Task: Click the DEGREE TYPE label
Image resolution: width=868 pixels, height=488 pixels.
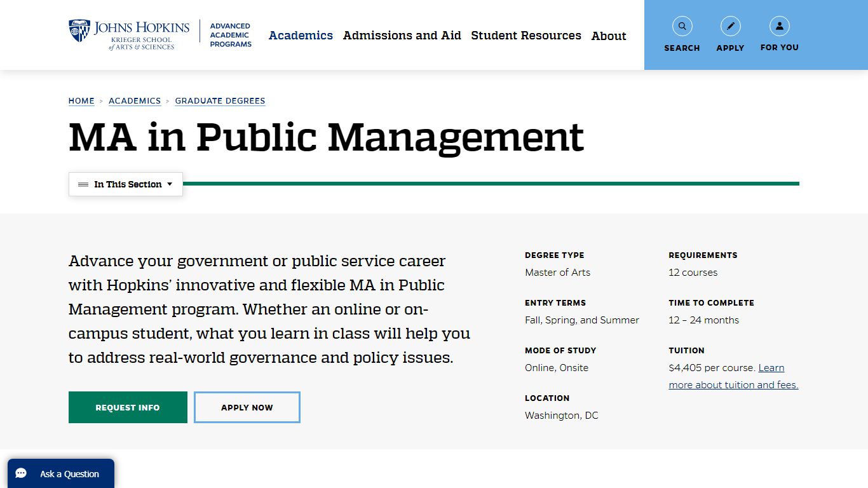Action: 554,255
